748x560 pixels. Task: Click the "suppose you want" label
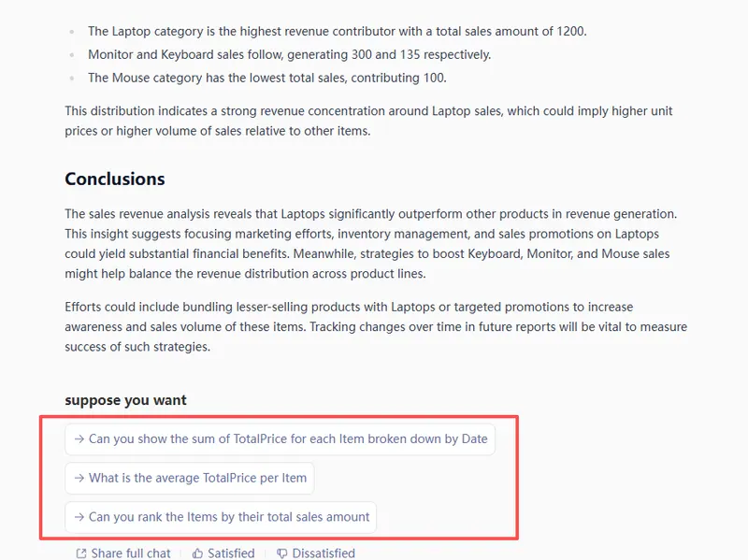tap(125, 400)
